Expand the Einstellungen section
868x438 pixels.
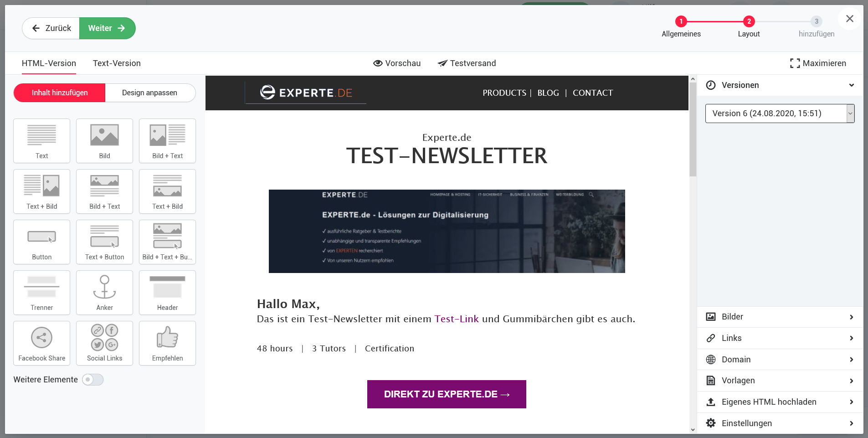pyautogui.click(x=851, y=423)
